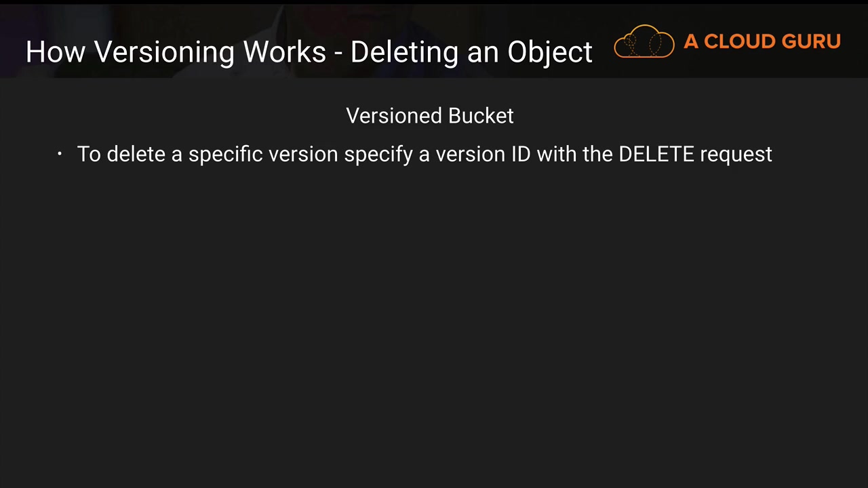
Task: Click the orange cloud logo icon
Action: pyautogui.click(x=644, y=42)
